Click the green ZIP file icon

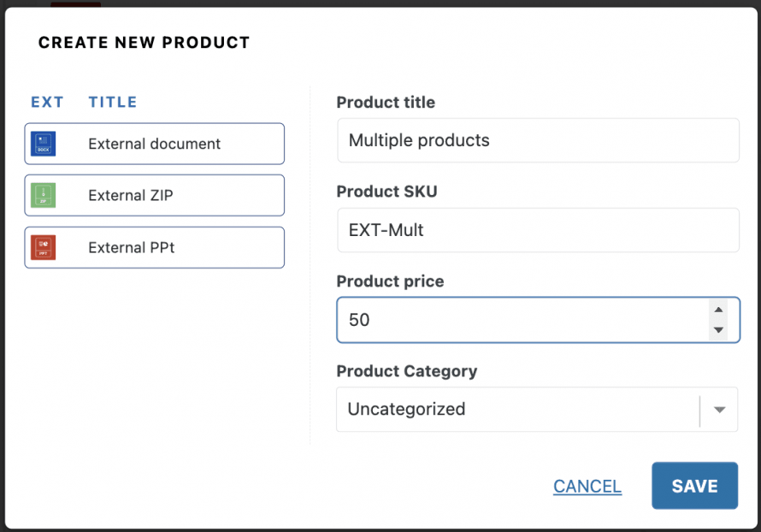tap(43, 196)
